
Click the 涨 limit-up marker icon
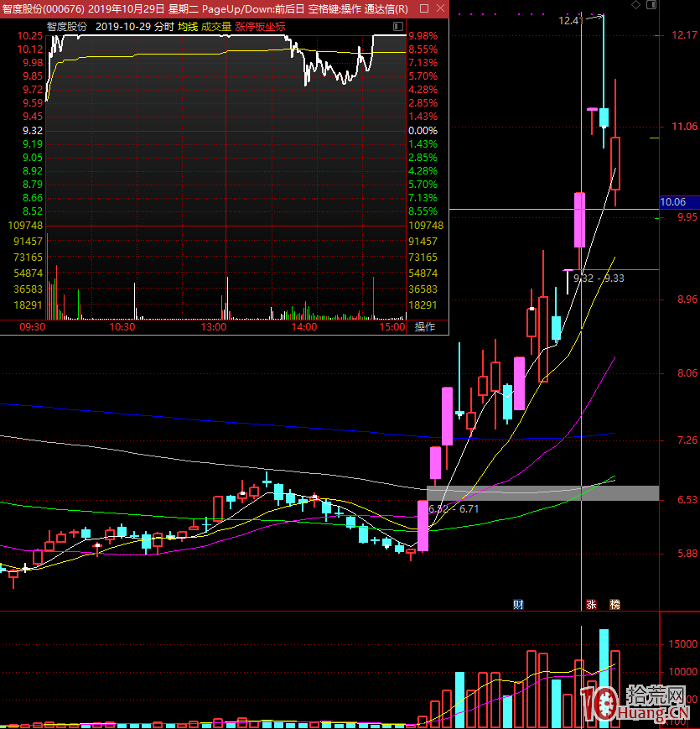click(x=591, y=604)
